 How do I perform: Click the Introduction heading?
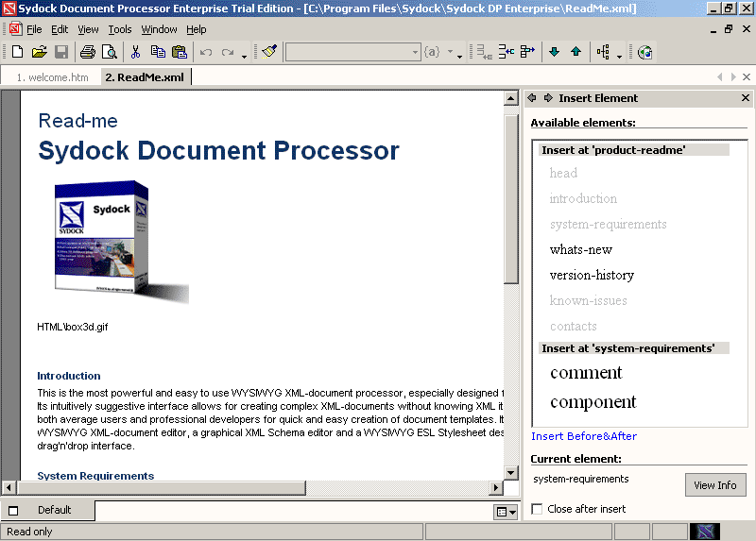[68, 376]
